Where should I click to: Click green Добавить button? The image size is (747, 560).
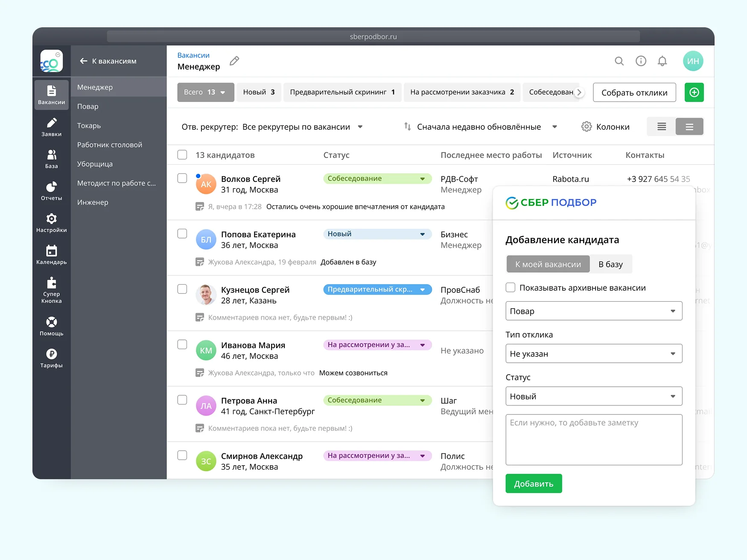[x=534, y=484]
